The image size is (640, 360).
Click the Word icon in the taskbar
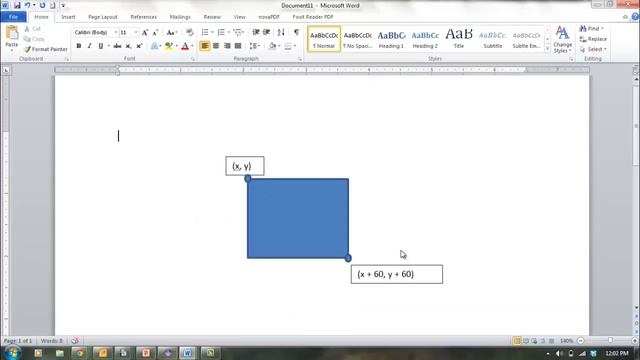point(187,353)
